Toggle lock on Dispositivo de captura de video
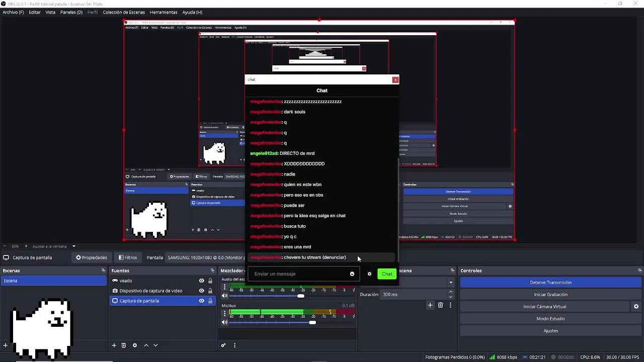This screenshot has width=644, height=362. pos(210,291)
